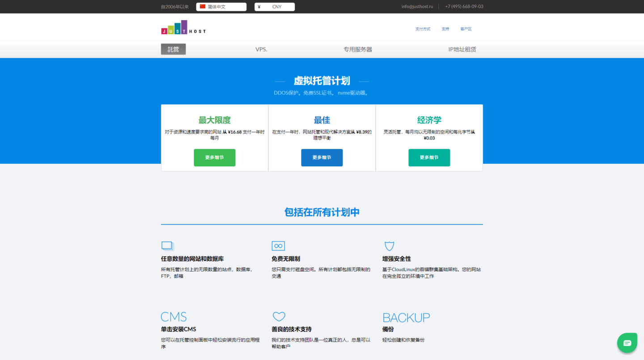Image resolution: width=644 pixels, height=360 pixels.
Task: Click the 单击安装CMS heading
Action: (178, 329)
